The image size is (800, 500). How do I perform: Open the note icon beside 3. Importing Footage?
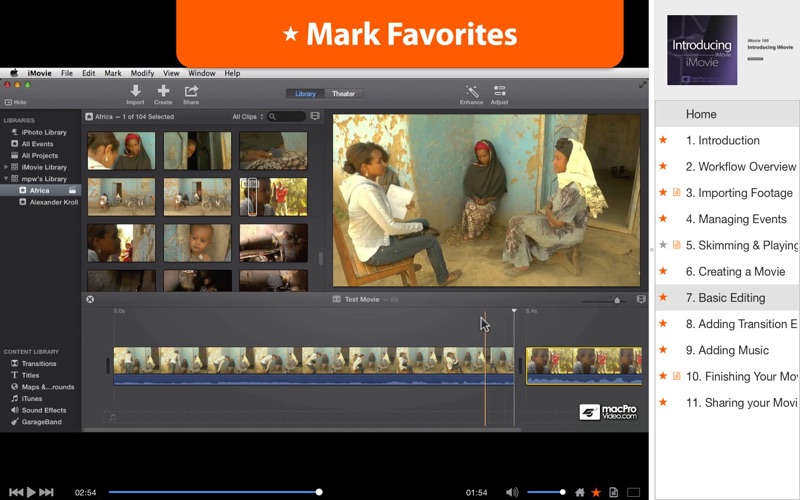677,192
